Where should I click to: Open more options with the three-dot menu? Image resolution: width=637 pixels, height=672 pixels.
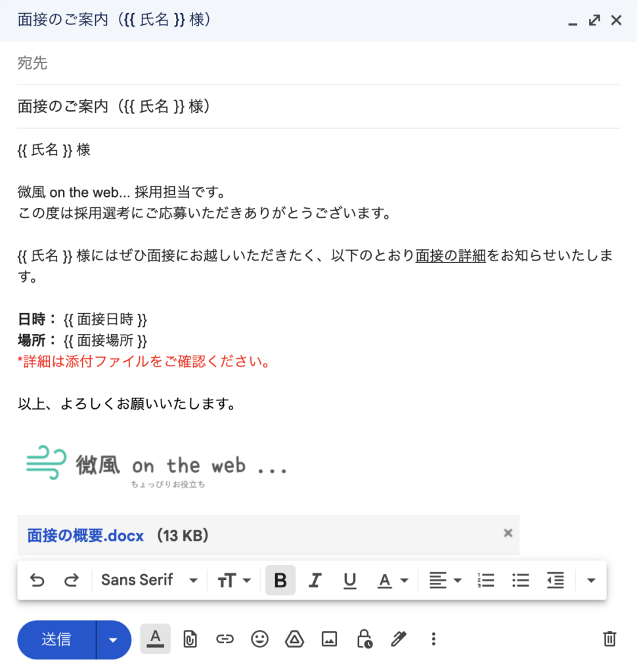[433, 639]
